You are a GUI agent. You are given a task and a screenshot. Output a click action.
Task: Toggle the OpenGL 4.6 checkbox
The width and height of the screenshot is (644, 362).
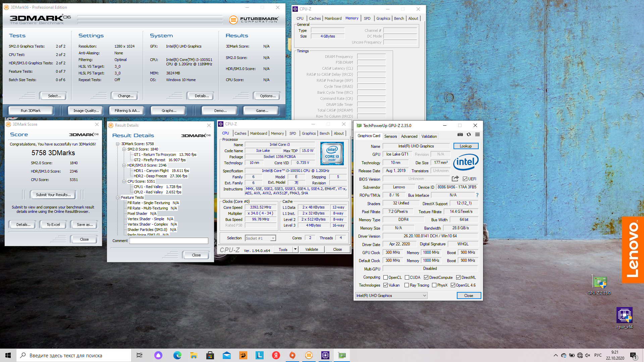pos(453,285)
